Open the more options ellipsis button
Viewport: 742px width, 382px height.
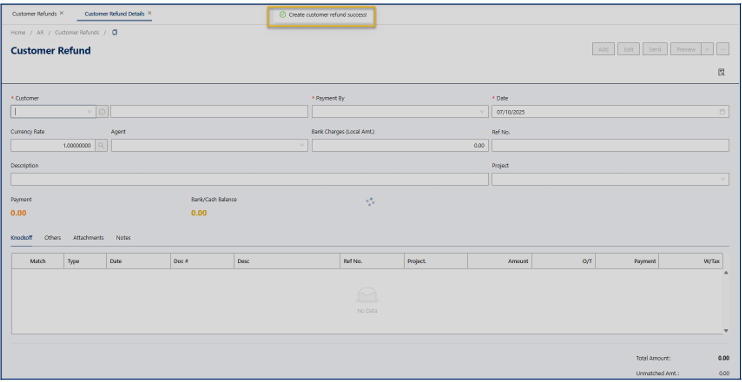[723, 49]
